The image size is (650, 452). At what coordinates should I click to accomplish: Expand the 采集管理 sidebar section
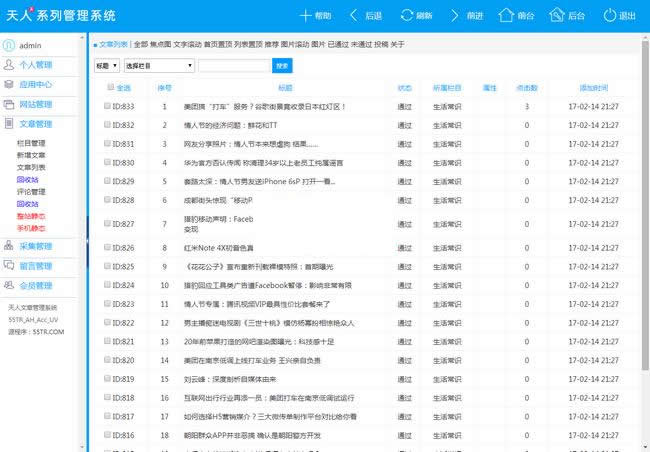[x=37, y=246]
